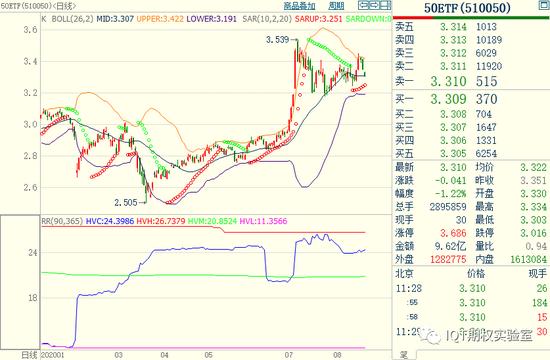Select the 卖一 ask price 3.310
This screenshot has height=360, width=550.
449,81
